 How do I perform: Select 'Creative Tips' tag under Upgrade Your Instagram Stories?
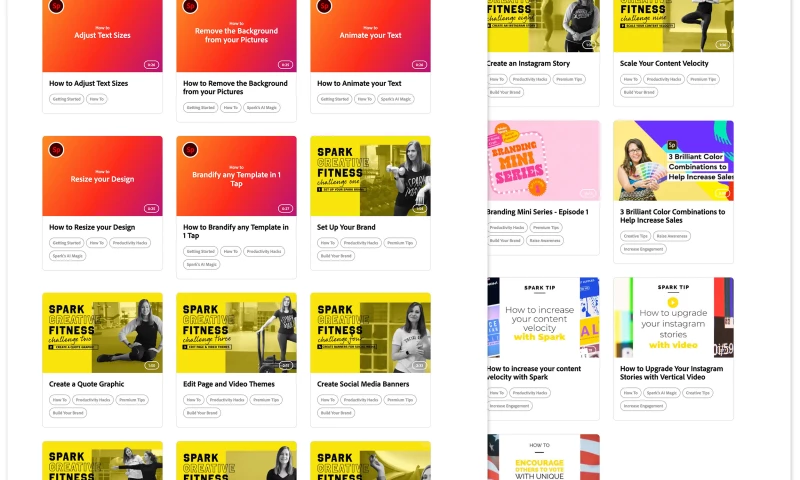697,393
